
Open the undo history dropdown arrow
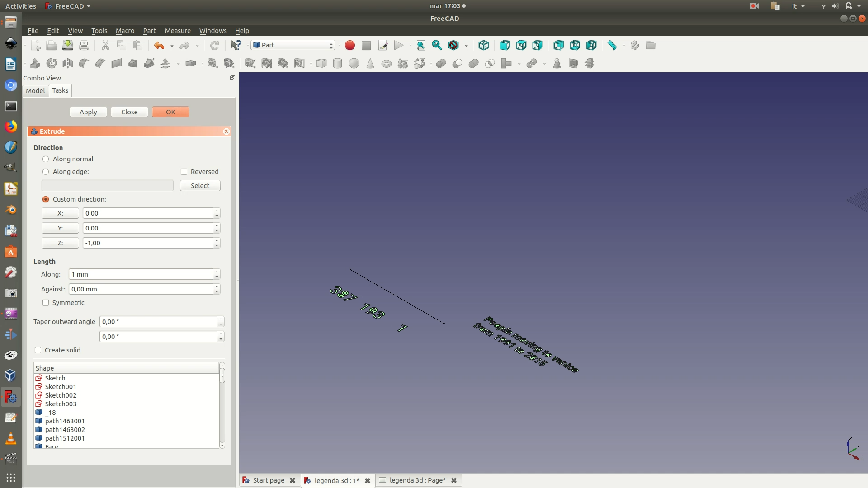[172, 46]
